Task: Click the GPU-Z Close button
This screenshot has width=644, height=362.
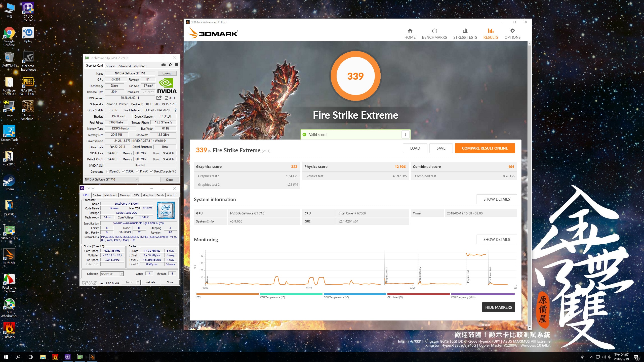Action: (169, 180)
